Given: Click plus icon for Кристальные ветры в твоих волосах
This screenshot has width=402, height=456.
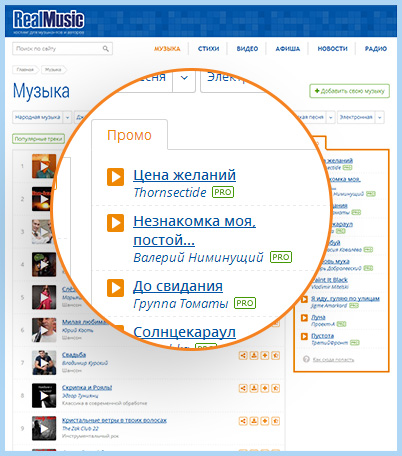Looking at the screenshot, I should point(265,421).
